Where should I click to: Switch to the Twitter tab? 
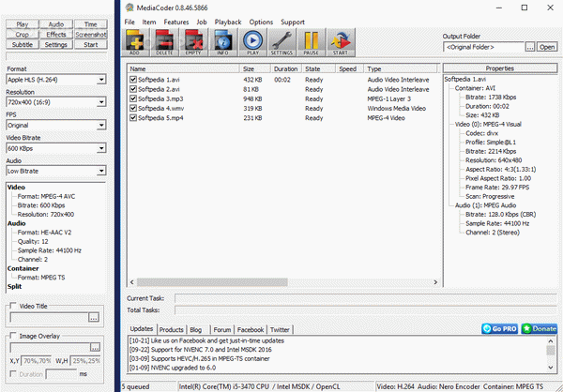click(x=280, y=329)
